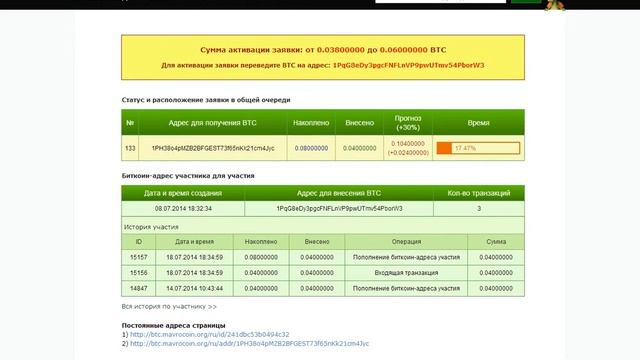This screenshot has width=640, height=360.
Task: Click operation cell in row 14847
Action: pos(406,289)
